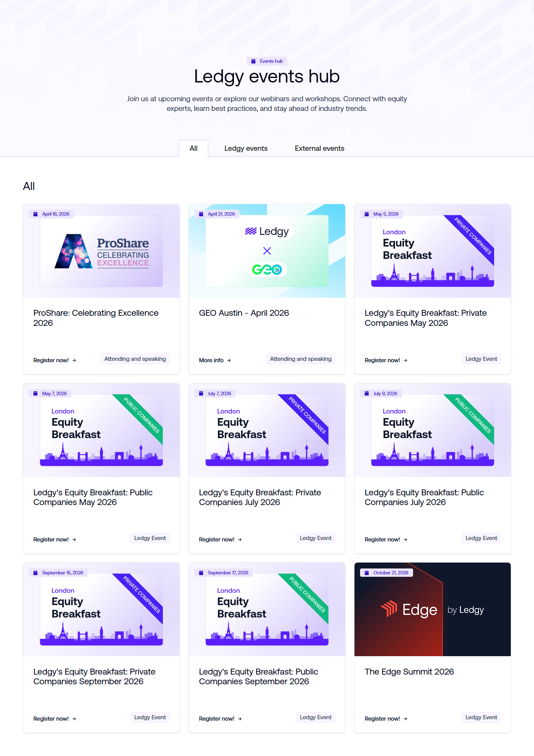Open Public Companies July 2026 breakfast title
The image size is (534, 756).
424,497
